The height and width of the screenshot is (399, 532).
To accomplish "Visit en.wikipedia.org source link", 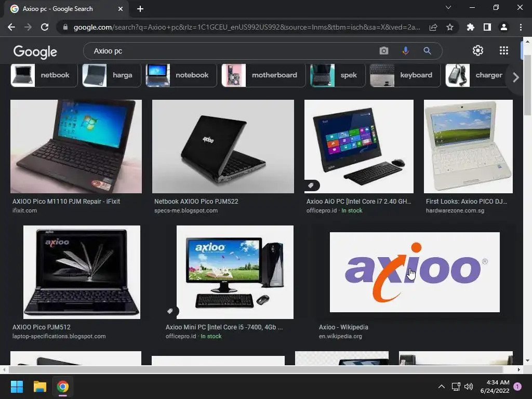I will pos(340,336).
